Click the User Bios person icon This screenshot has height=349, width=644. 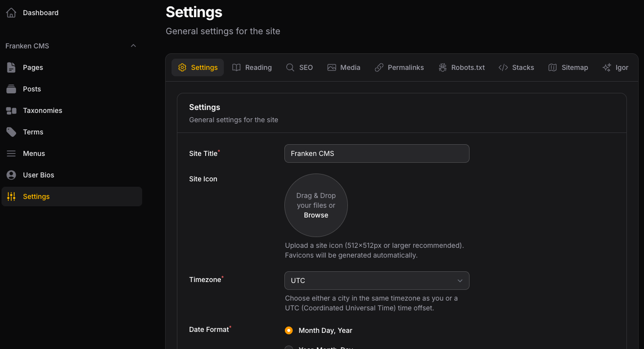[11, 175]
